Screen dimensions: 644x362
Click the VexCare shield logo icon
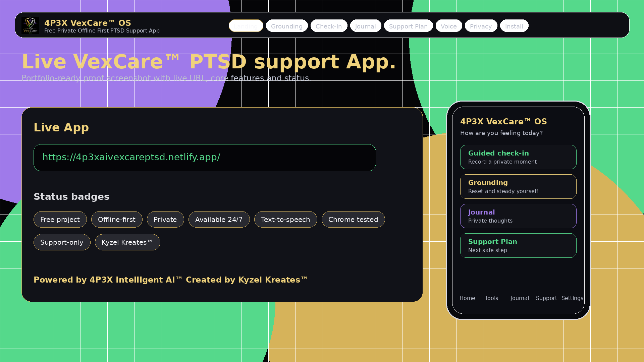point(30,25)
